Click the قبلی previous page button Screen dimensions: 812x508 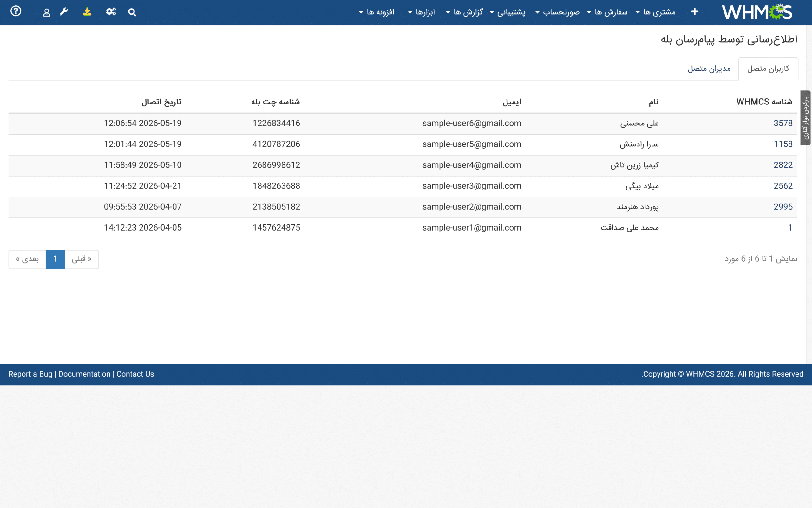tap(82, 259)
